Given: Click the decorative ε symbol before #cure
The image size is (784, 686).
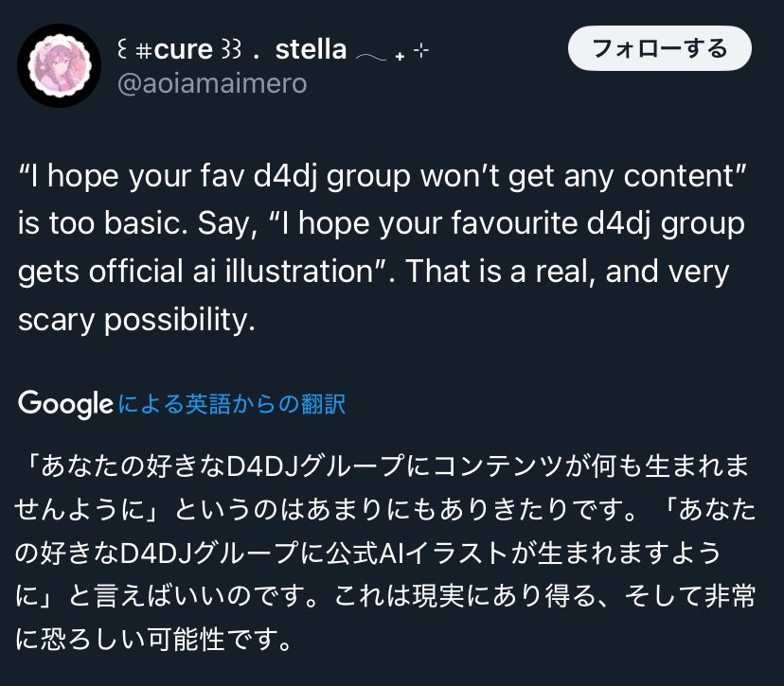Looking at the screenshot, I should tap(121, 49).
